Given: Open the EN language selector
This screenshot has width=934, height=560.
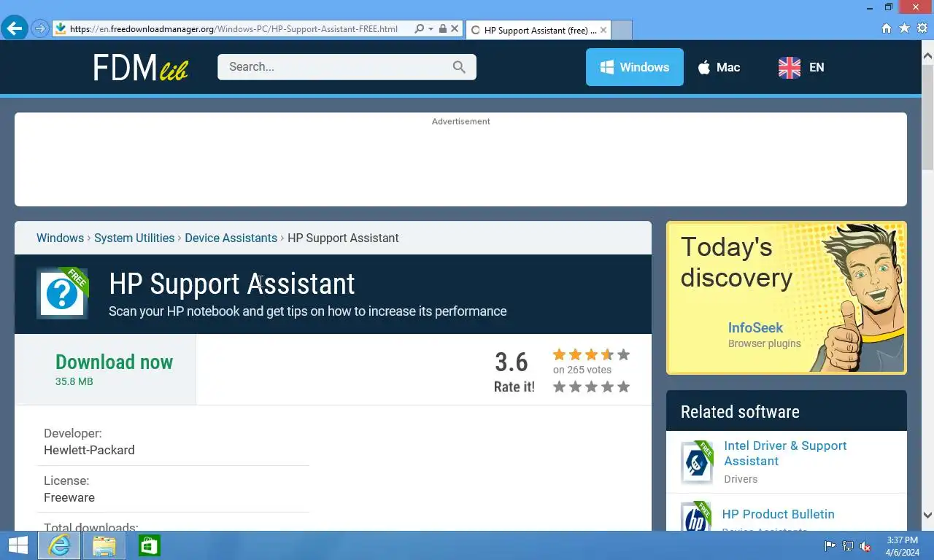Looking at the screenshot, I should point(801,67).
